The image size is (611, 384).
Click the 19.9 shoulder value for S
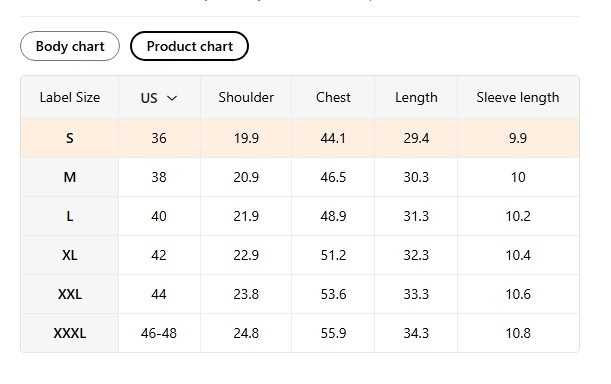point(246,138)
